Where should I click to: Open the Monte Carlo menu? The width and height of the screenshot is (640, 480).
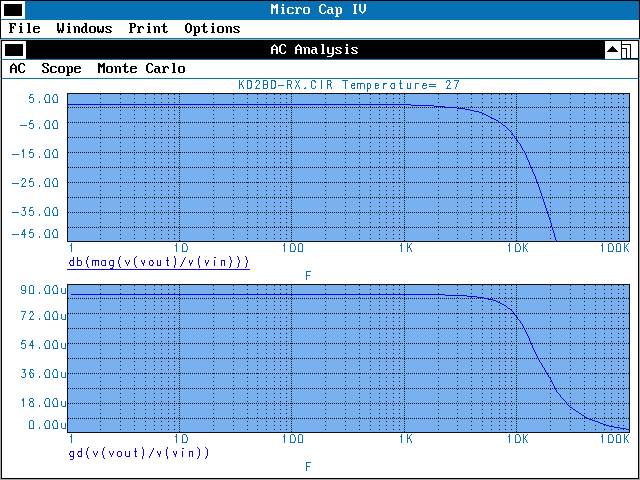click(x=141, y=69)
